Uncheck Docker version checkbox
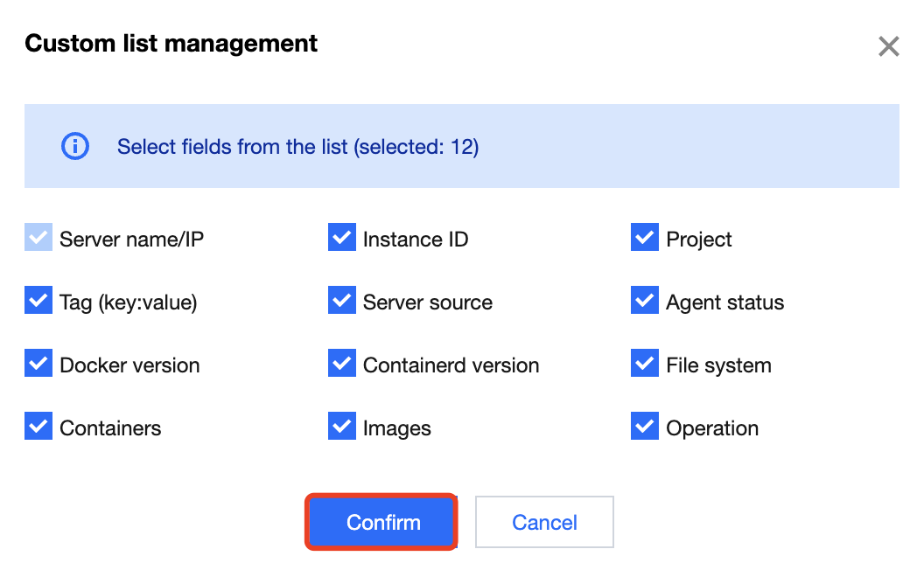 38,364
